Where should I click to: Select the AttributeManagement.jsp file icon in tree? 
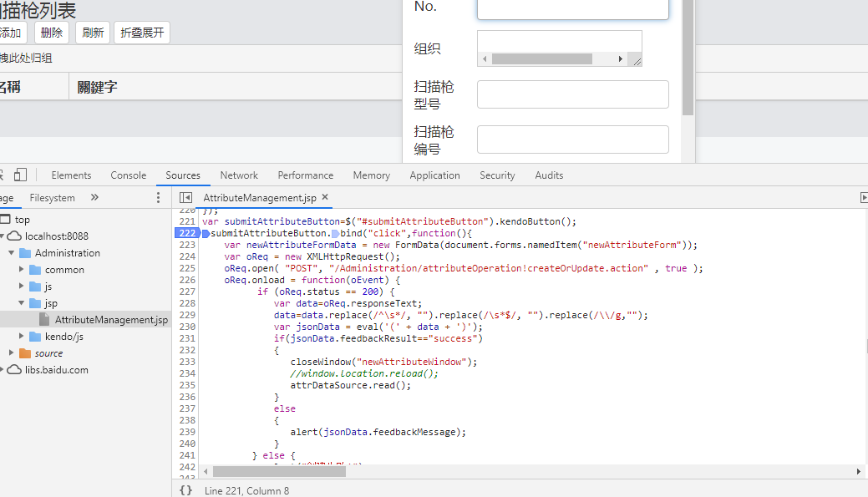click(x=44, y=320)
